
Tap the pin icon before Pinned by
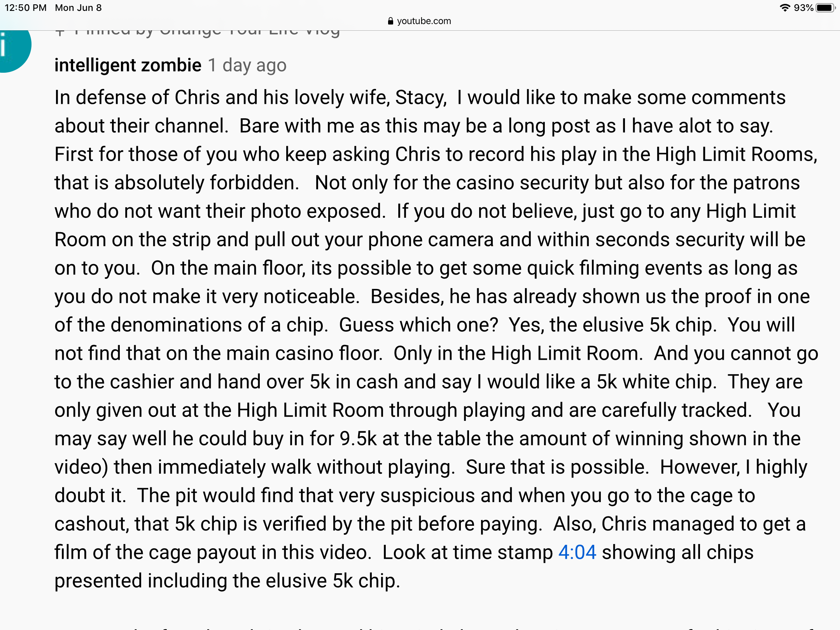click(60, 33)
